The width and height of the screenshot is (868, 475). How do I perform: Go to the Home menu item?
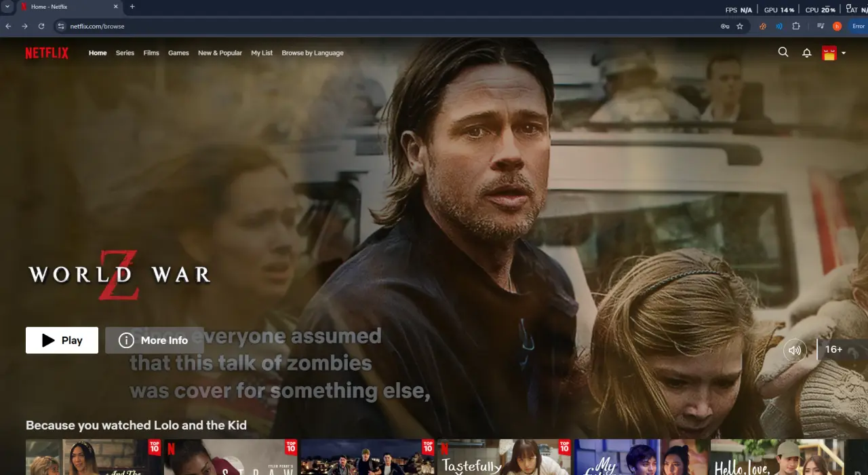[98, 53]
